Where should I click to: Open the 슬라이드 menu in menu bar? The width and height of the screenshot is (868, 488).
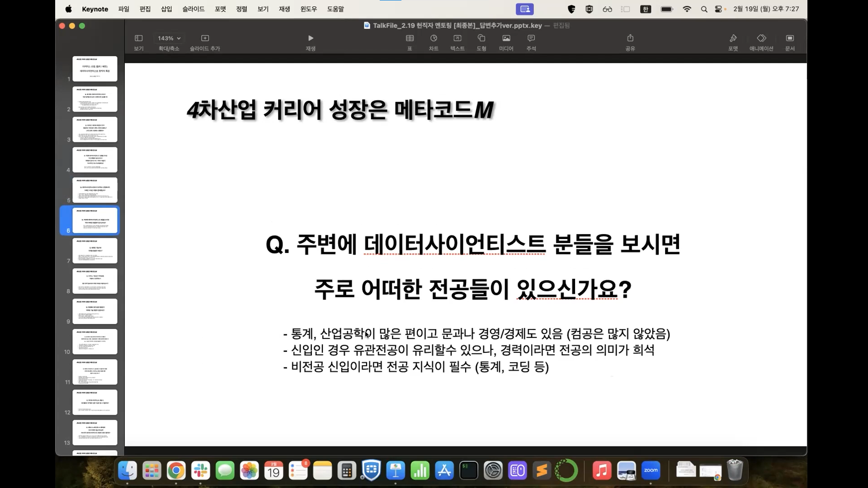click(193, 9)
